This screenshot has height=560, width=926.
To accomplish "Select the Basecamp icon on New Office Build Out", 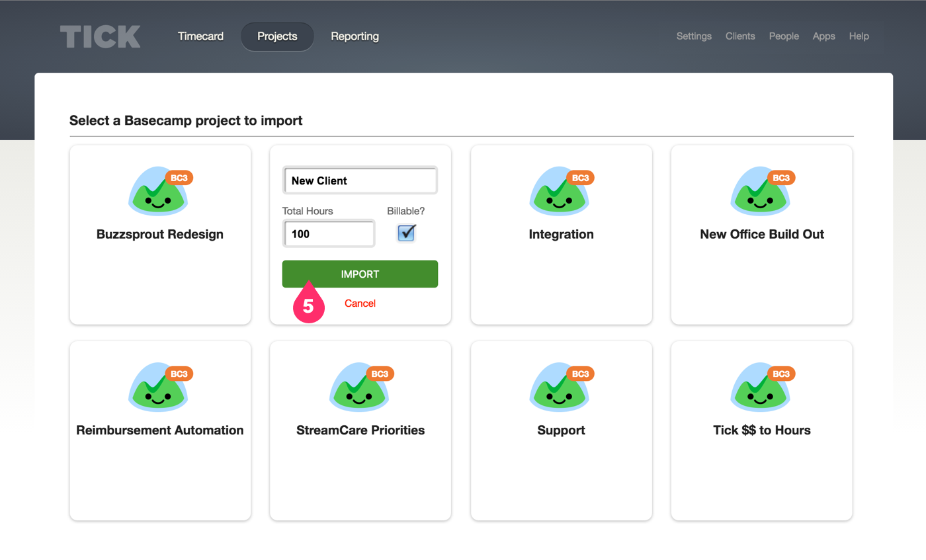I will [761, 192].
